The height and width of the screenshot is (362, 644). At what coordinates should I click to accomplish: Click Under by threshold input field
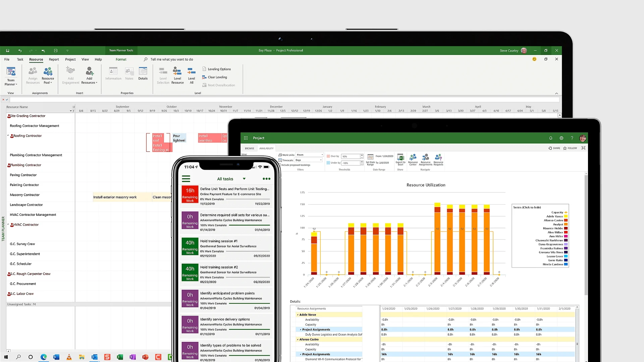coord(351,163)
